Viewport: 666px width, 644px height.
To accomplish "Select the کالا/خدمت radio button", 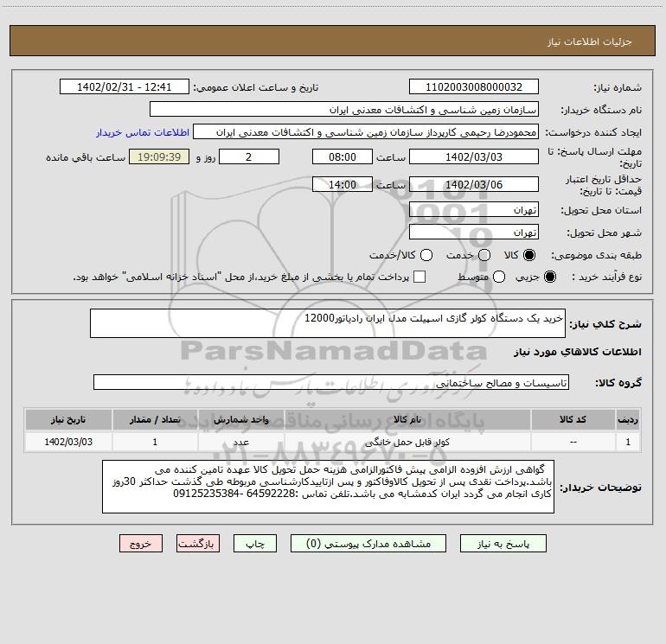I will click(426, 255).
